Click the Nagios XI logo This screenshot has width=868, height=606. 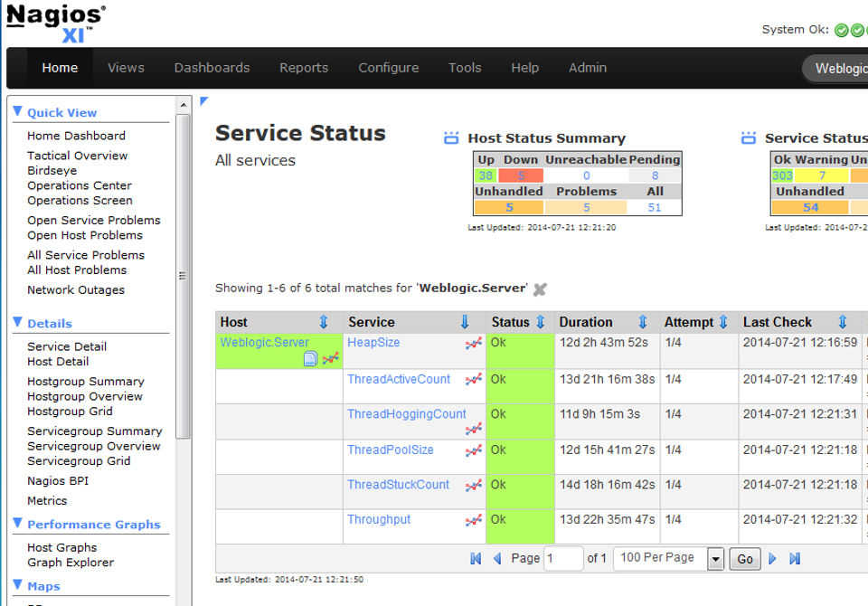56,23
